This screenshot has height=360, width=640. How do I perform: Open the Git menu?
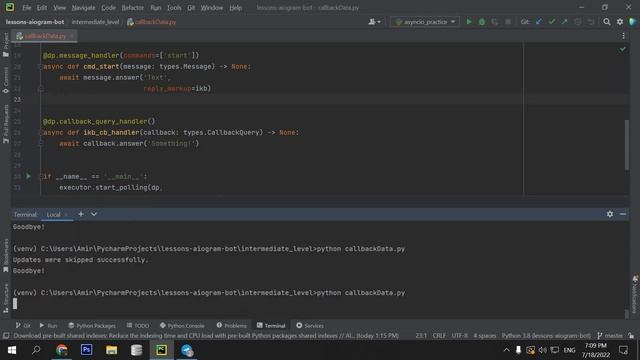click(x=191, y=7)
